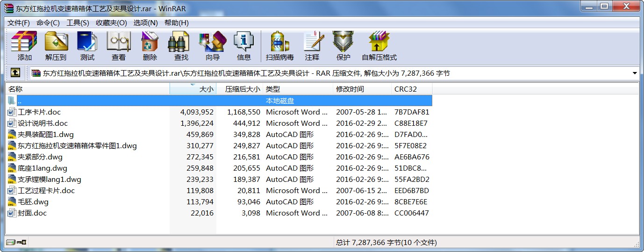
Task: Click the 本地磁盘 type cell
Action: click(x=280, y=101)
